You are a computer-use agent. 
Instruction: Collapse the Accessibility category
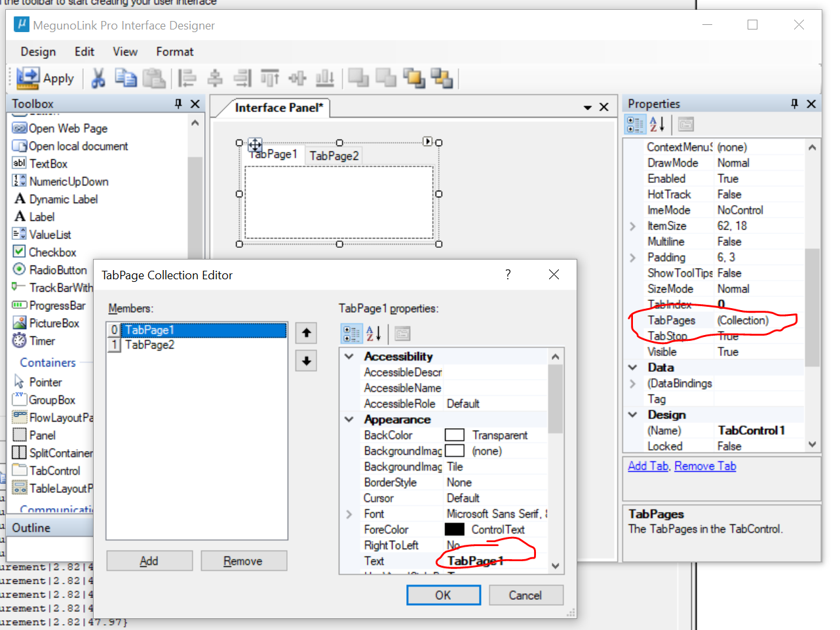pyautogui.click(x=349, y=357)
